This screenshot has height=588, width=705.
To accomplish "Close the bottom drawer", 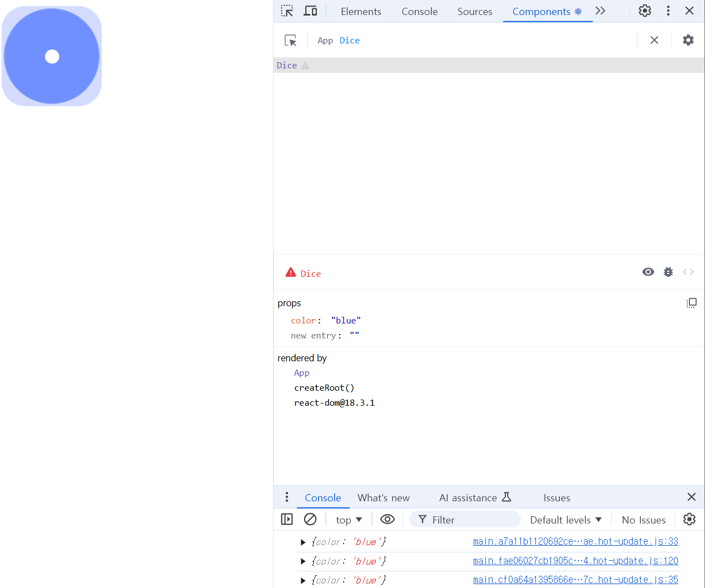I will (x=692, y=497).
